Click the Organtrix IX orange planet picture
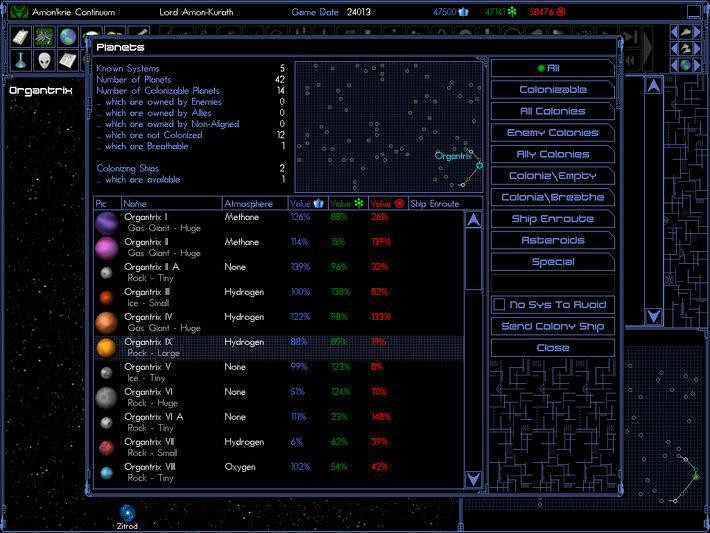710x533 pixels. (x=106, y=347)
